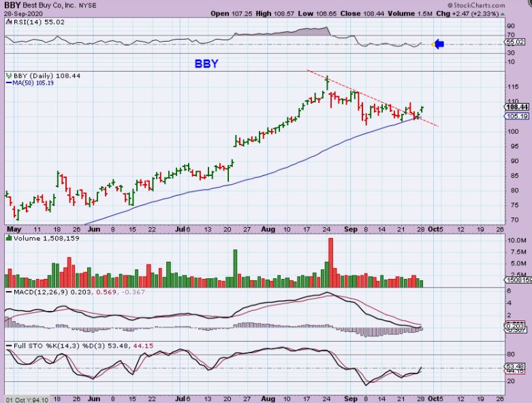Click the 55.02 RSI value tag on right axis

click(514, 42)
